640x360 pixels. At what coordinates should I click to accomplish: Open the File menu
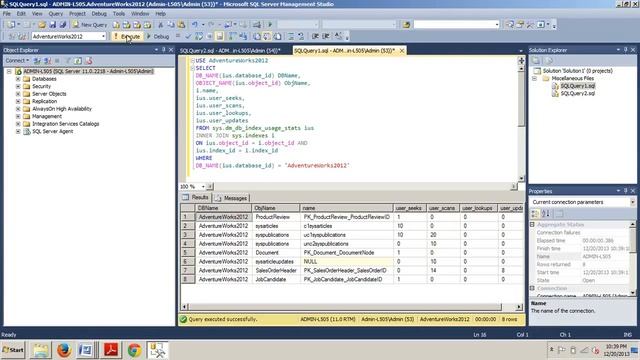tap(7, 13)
